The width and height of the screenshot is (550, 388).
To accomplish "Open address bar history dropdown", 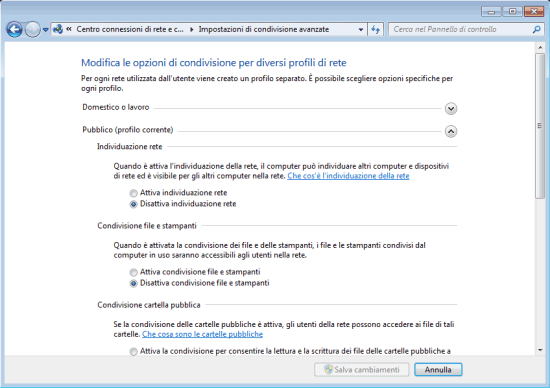I will coord(361,29).
